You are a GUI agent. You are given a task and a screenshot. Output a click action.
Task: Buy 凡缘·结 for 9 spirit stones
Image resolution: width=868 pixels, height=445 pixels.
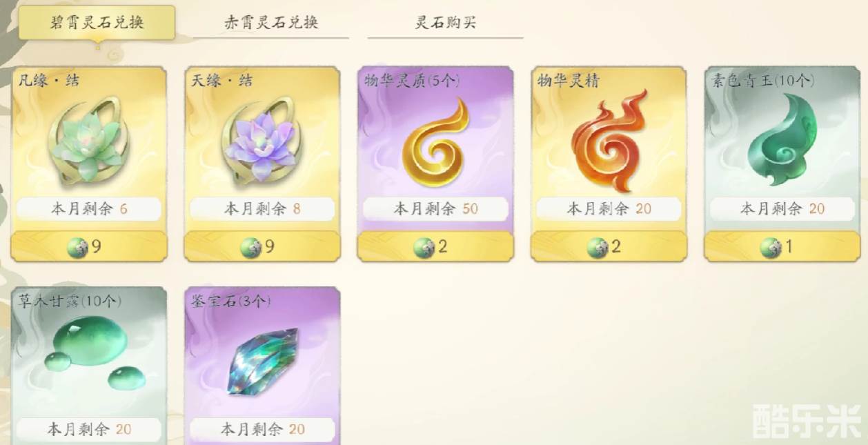89,247
